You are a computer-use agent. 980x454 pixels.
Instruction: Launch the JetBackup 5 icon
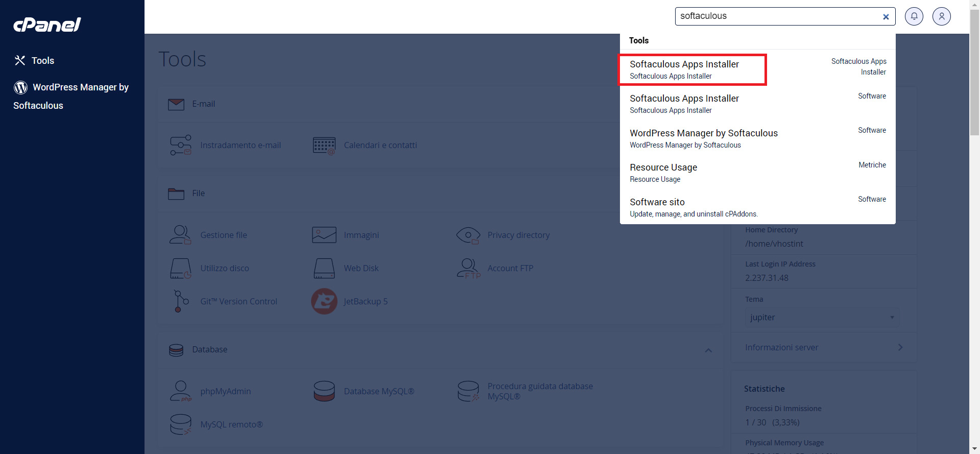pyautogui.click(x=324, y=301)
